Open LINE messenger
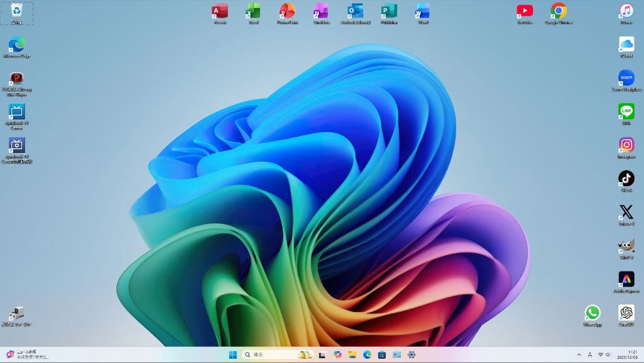 pos(626,111)
